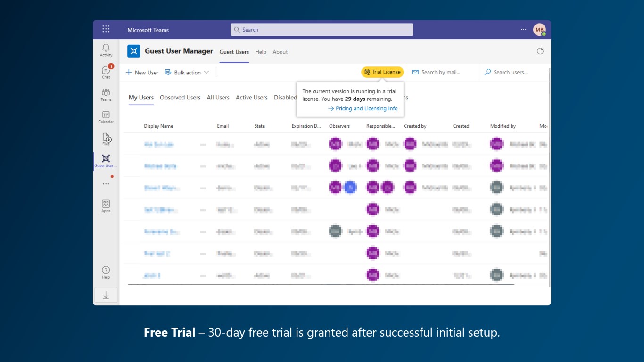Viewport: 644px width, 362px height.
Task: Show more sidebar apps ellipsis
Action: tap(106, 184)
